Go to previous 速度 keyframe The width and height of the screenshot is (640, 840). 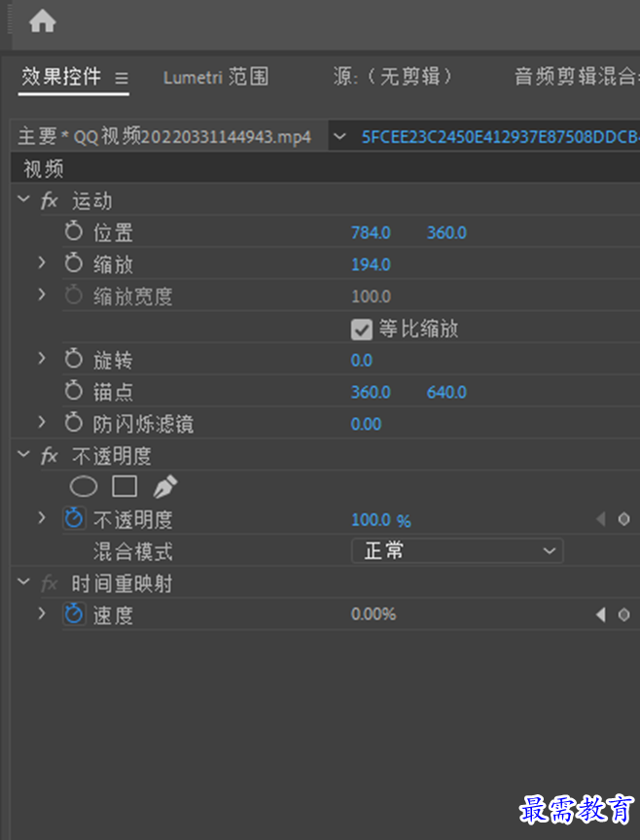[601, 613]
